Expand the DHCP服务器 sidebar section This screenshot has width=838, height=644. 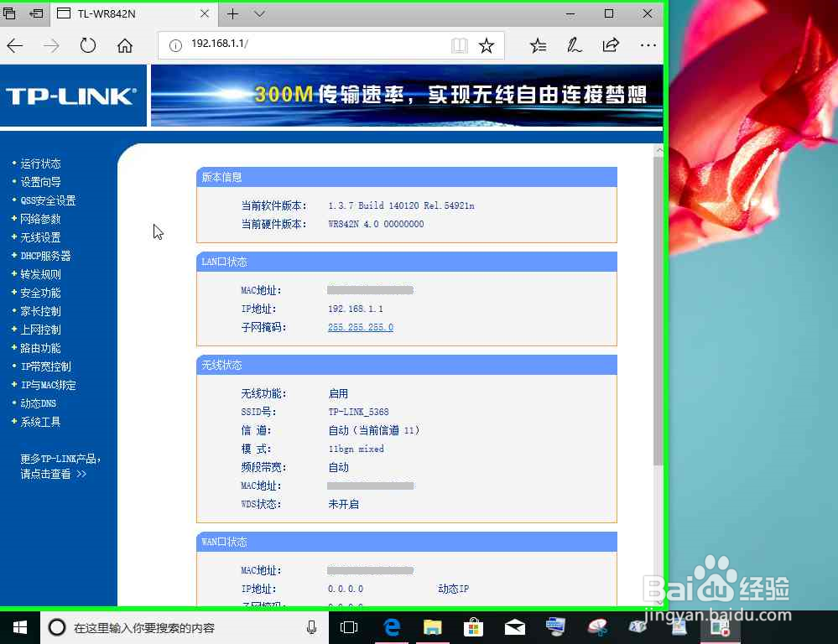pos(44,256)
